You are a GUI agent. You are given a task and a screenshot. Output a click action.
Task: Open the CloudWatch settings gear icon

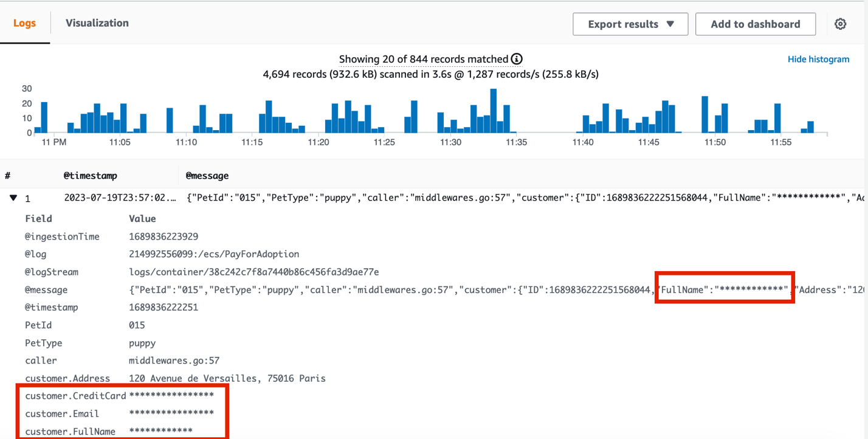click(840, 24)
